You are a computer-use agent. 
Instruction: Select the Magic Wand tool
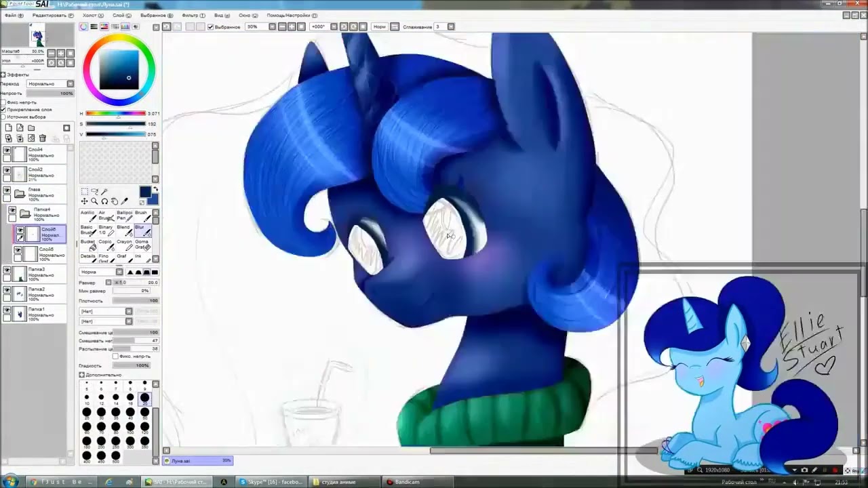104,192
